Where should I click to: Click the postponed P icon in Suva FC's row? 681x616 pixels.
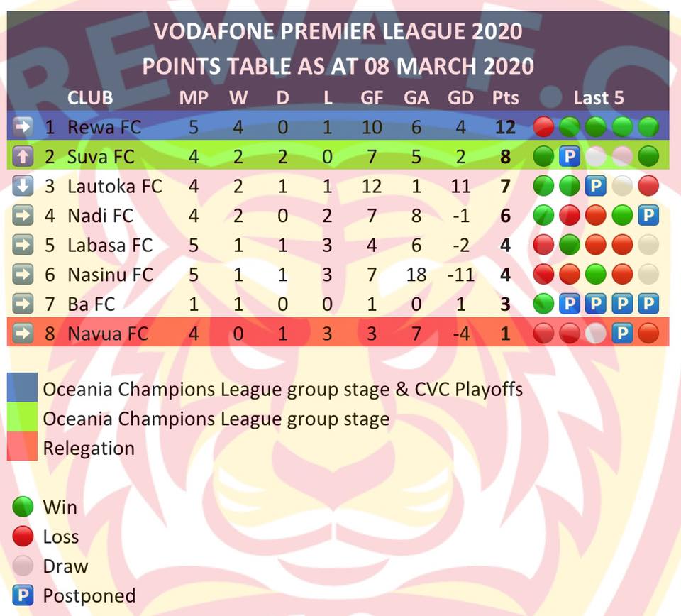click(570, 156)
